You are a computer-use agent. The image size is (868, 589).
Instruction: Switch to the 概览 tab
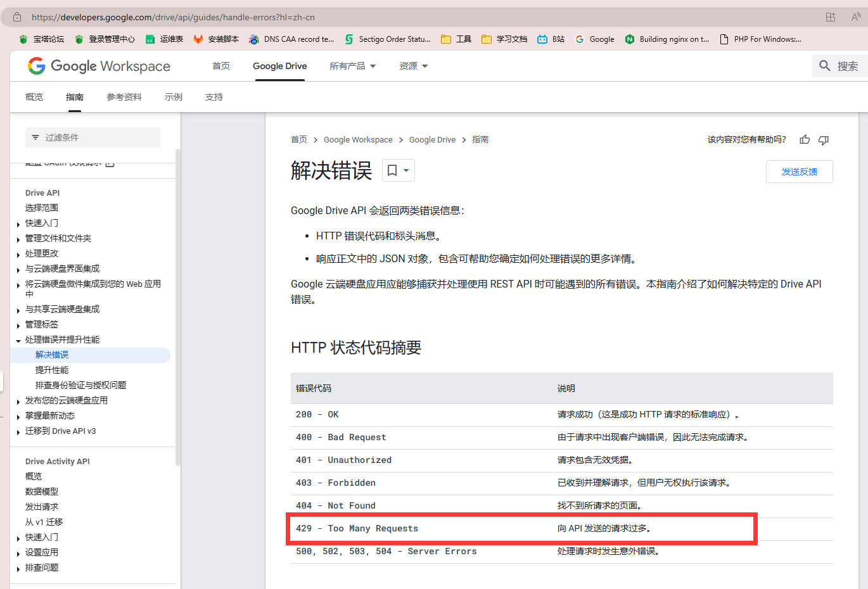(34, 97)
